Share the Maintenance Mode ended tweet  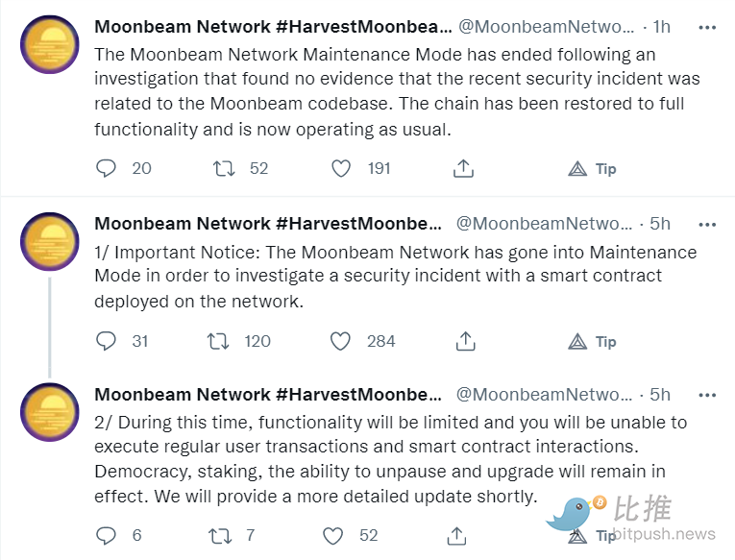pyautogui.click(x=464, y=168)
